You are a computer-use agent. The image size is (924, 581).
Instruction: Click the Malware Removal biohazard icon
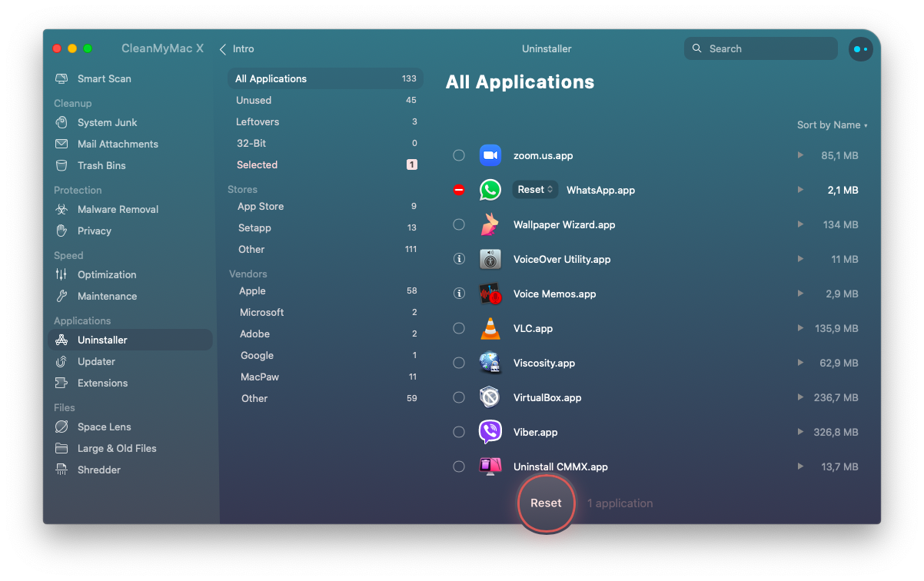pyautogui.click(x=61, y=209)
